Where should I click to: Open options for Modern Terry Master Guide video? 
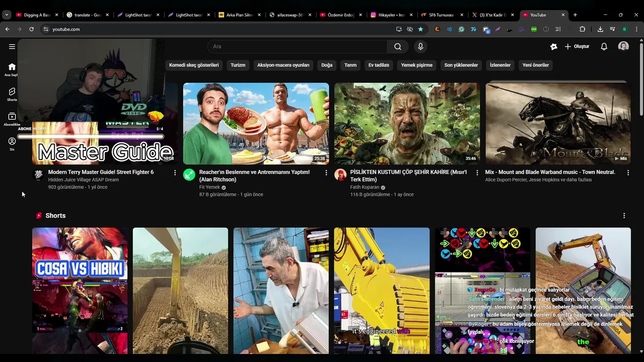point(175,172)
